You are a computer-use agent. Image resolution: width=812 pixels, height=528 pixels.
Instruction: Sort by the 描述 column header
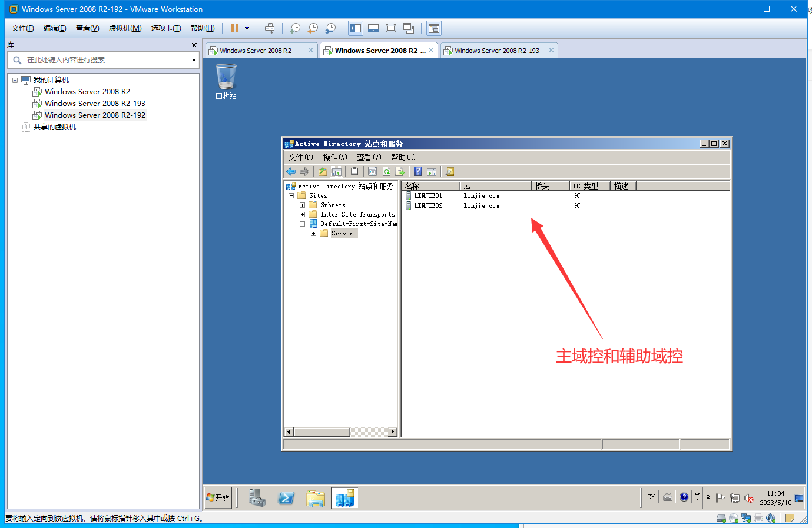point(623,186)
